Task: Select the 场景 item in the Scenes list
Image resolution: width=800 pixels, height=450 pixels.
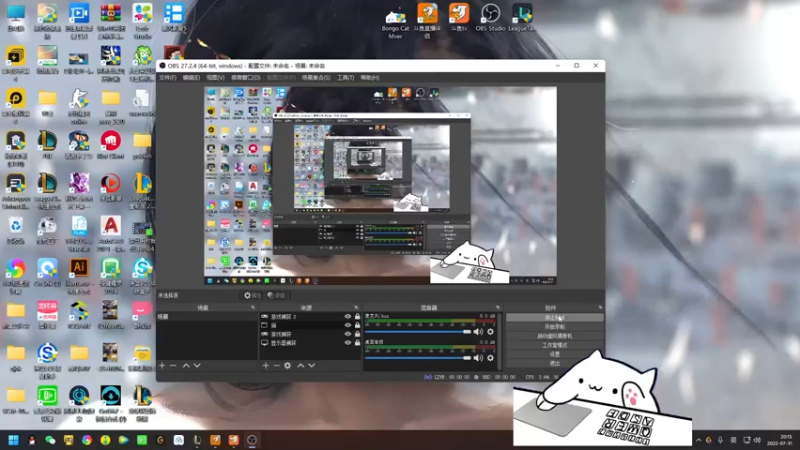Action: pos(207,317)
